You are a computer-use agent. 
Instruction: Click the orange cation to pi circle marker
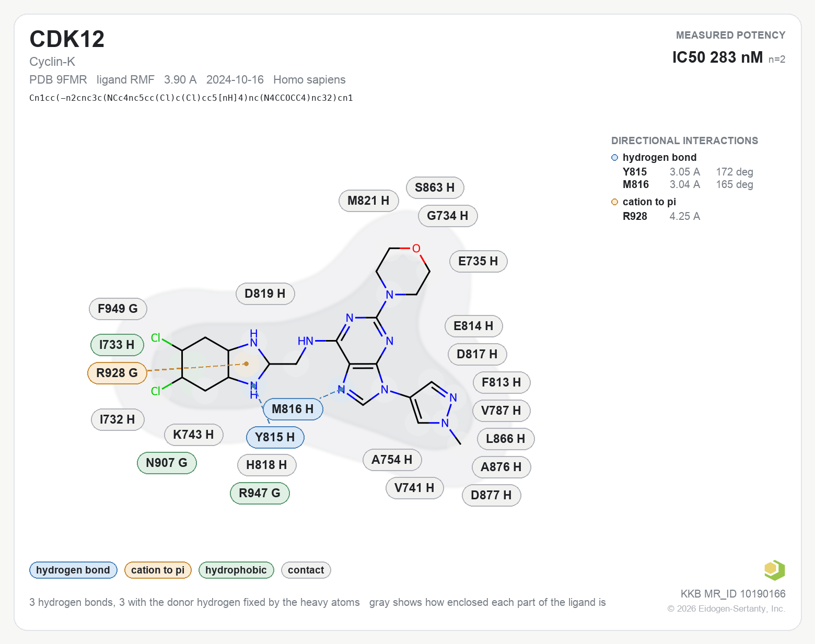pyautogui.click(x=615, y=202)
